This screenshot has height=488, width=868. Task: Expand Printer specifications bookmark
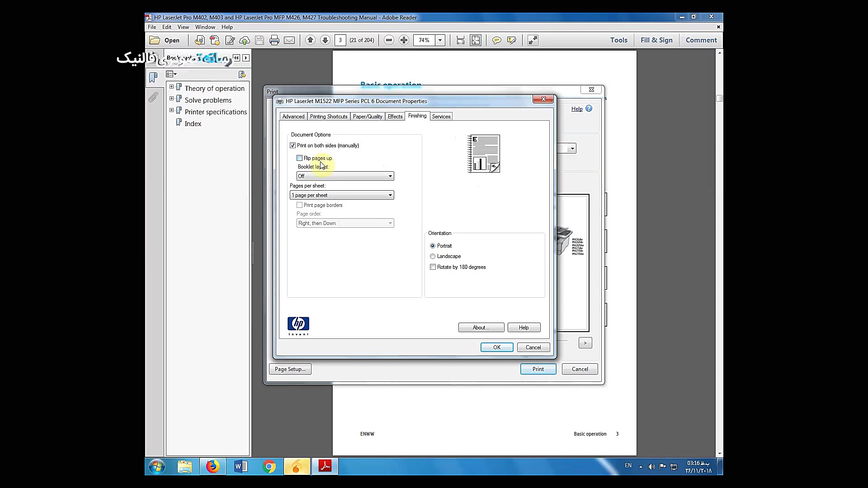coord(172,110)
